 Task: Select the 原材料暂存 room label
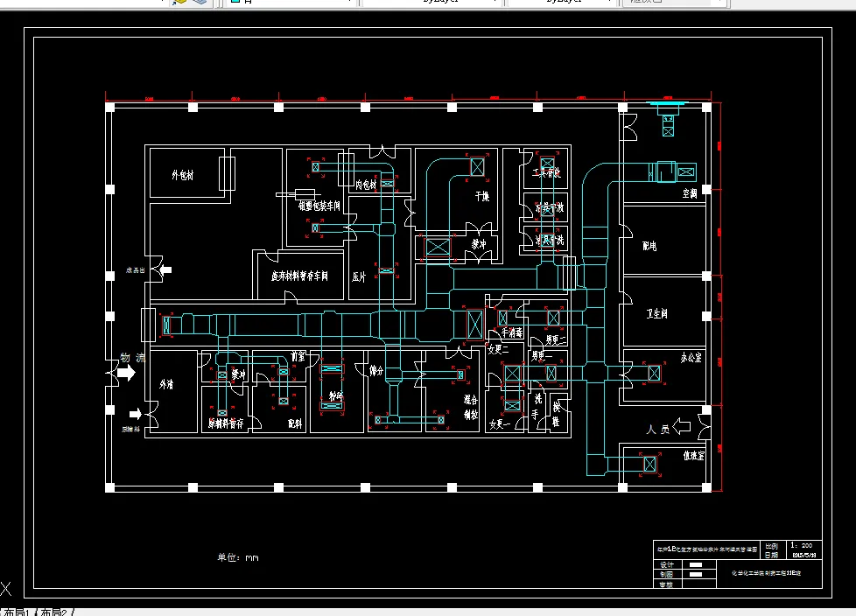coord(226,423)
